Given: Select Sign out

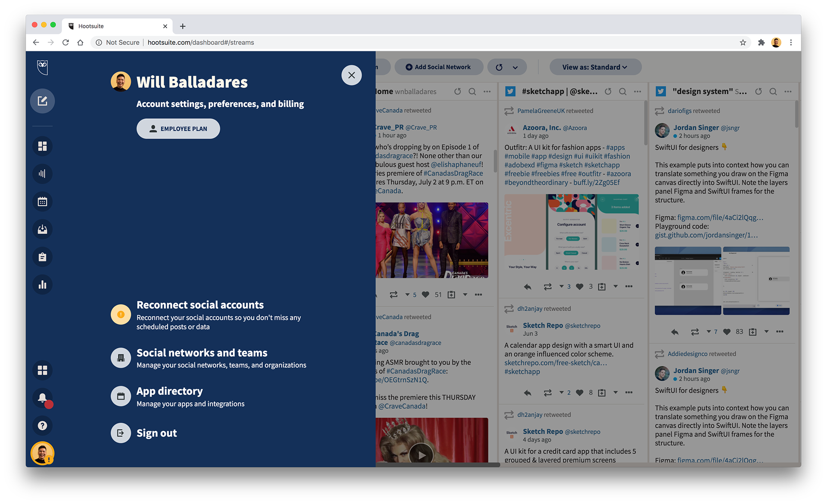Looking at the screenshot, I should click(157, 433).
